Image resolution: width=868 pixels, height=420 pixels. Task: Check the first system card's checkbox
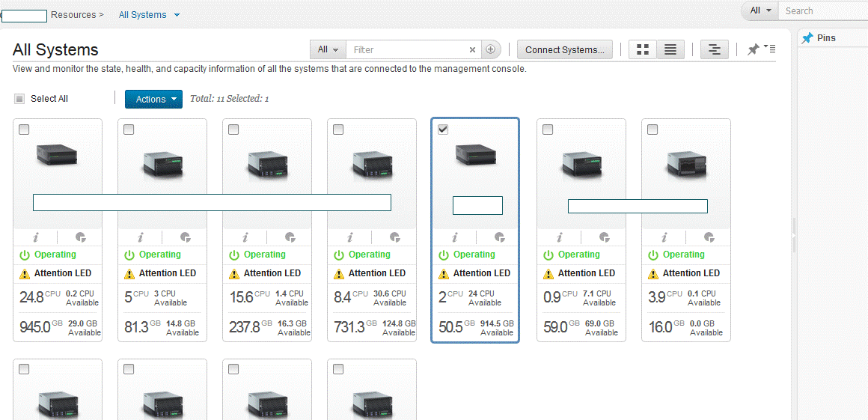24,130
